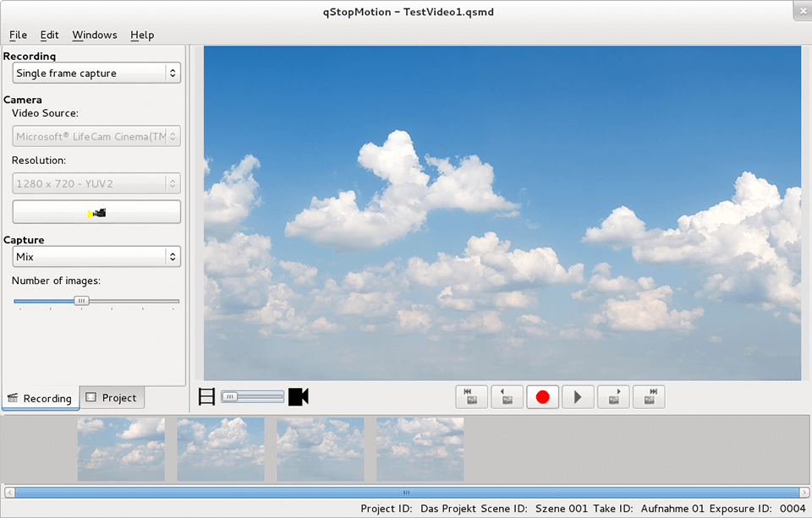Jump to first frame button
This screenshot has width=812, height=518.
point(471,397)
